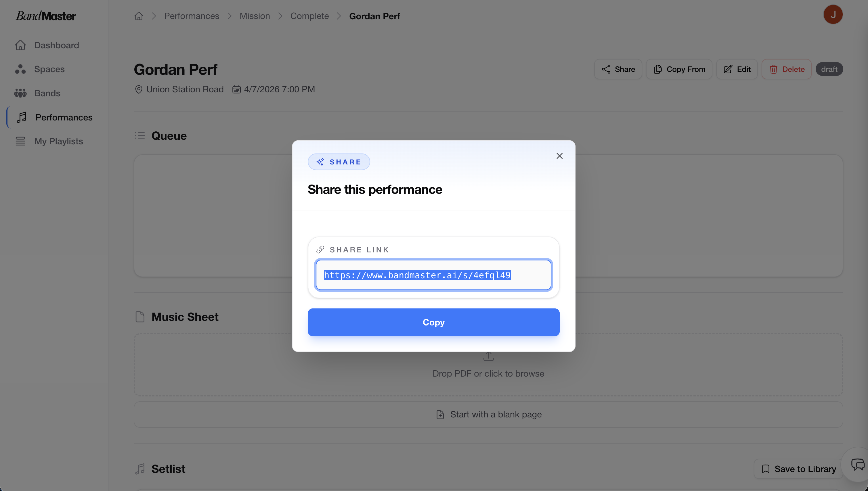Click the Copy From button
The image size is (868, 491).
pyautogui.click(x=679, y=69)
